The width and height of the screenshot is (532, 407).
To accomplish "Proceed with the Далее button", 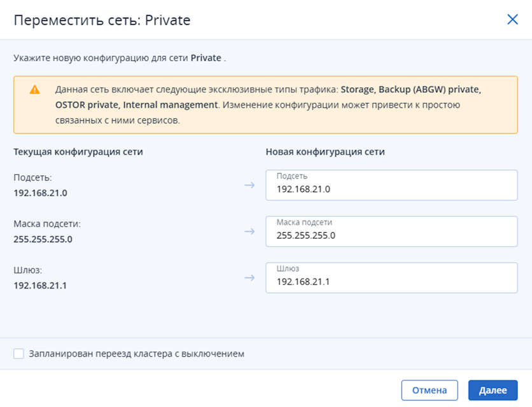I will (x=493, y=390).
